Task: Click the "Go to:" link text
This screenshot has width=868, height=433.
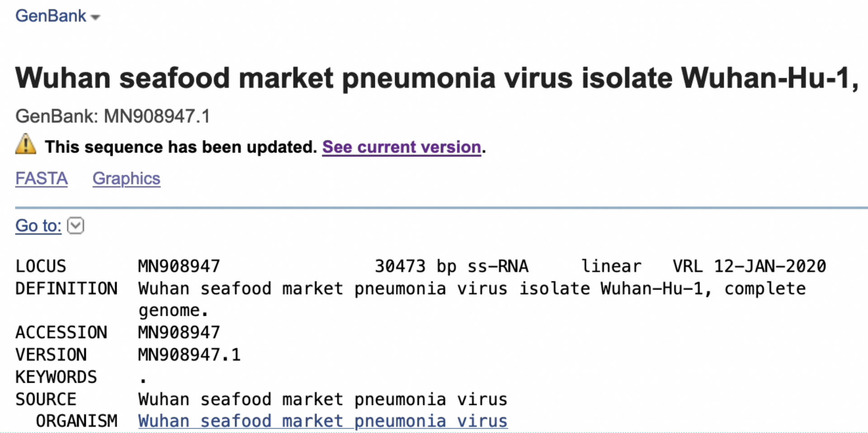Action: point(38,225)
